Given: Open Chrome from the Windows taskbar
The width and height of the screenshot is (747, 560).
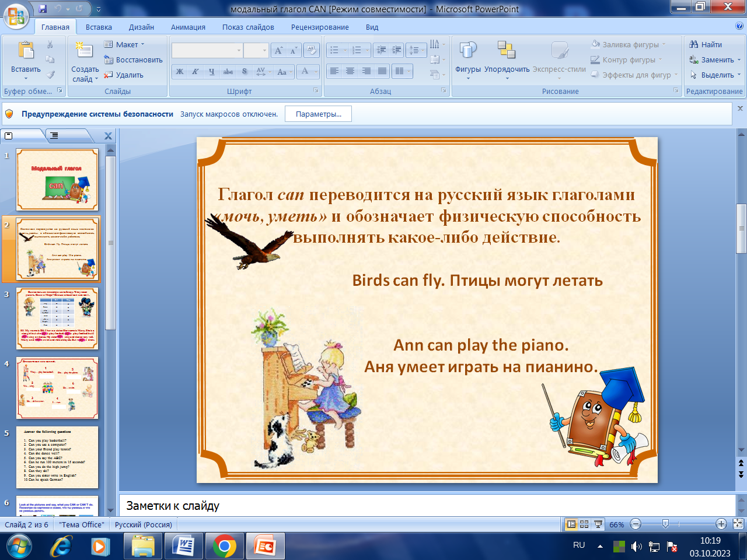Looking at the screenshot, I should tap(225, 547).
